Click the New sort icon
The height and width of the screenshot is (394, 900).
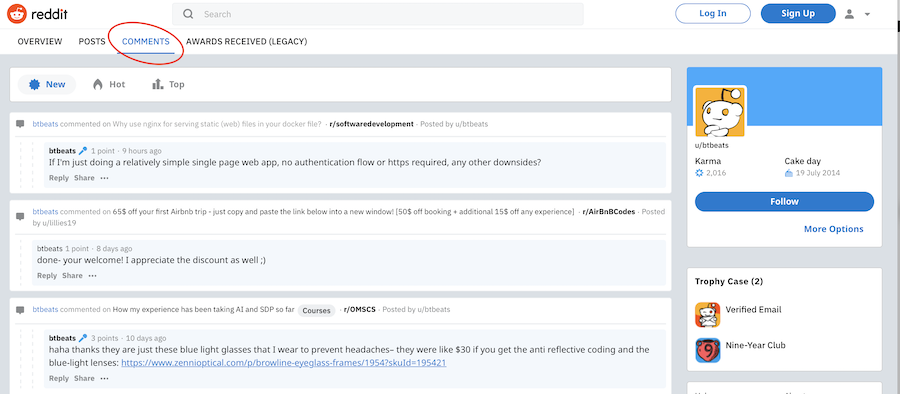(x=34, y=84)
